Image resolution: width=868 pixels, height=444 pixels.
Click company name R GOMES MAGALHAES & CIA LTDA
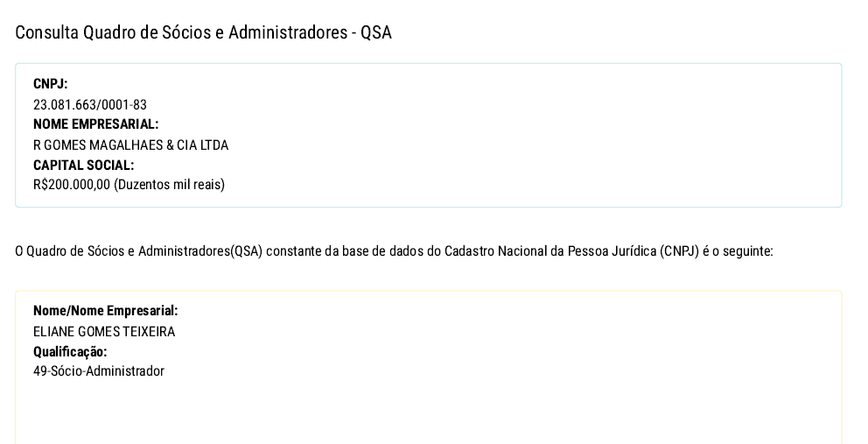click(130, 145)
